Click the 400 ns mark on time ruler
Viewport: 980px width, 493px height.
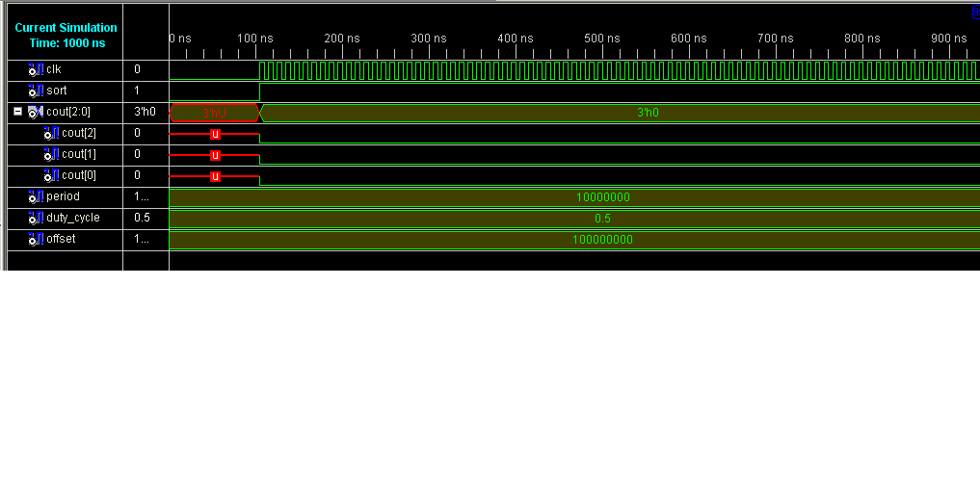[x=516, y=39]
